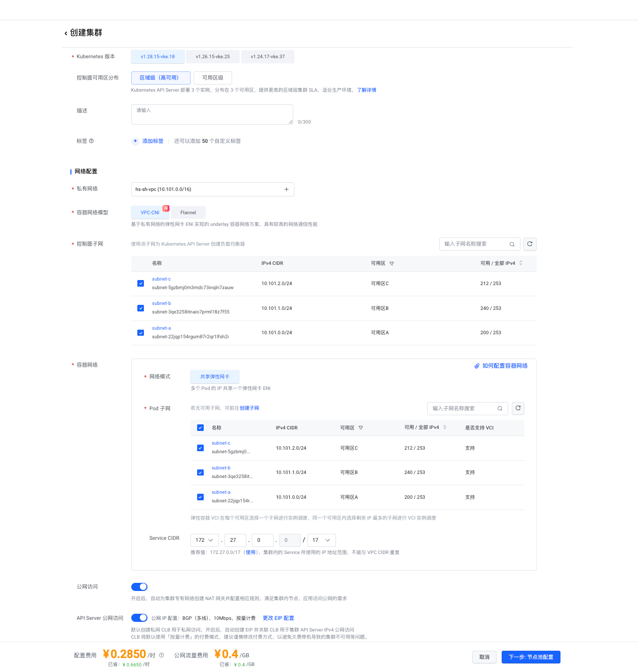Open the Service CIDR mask 17 dropdown

(x=321, y=540)
